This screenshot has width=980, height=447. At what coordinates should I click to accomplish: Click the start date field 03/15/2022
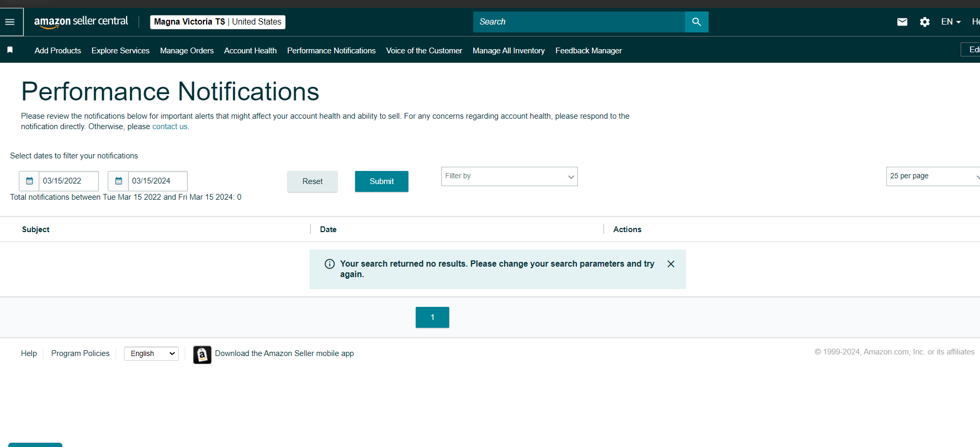[x=69, y=181]
